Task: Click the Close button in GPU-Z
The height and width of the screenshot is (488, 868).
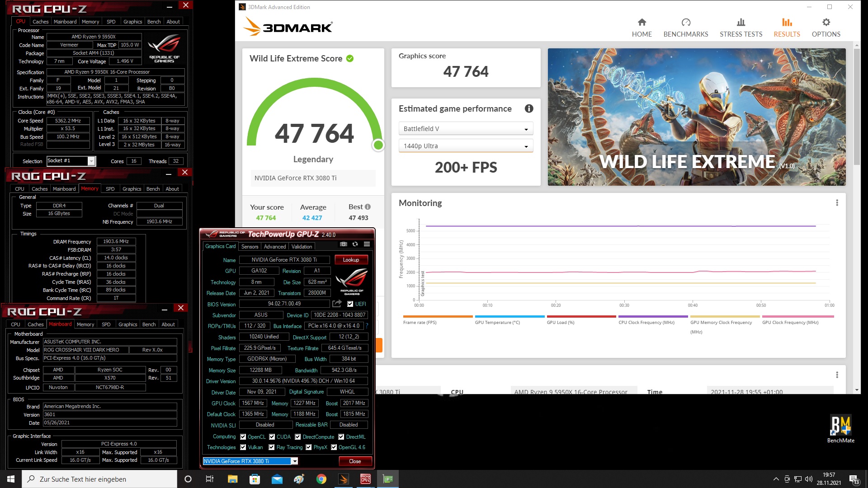Action: 355,461
